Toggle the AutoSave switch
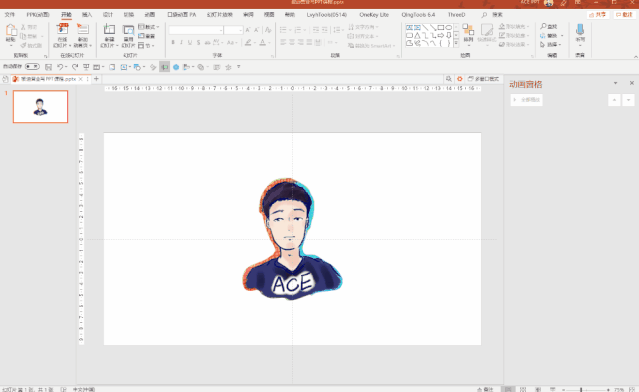Screen dimensions: 639x392 click(32, 66)
